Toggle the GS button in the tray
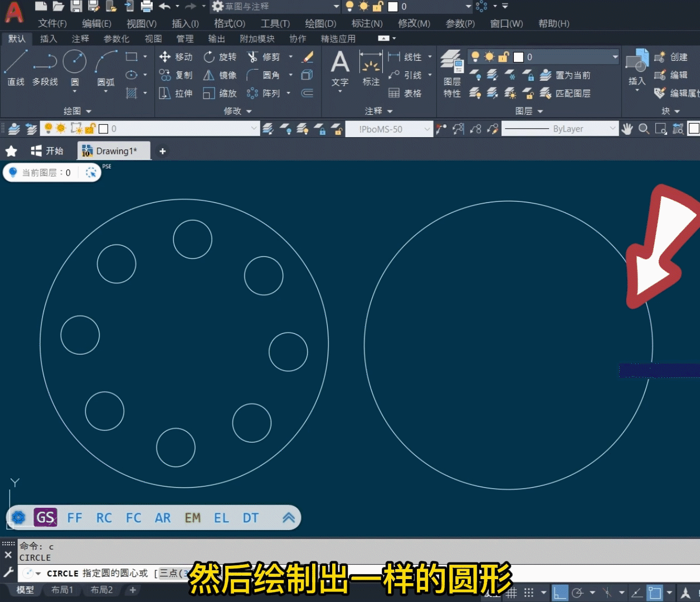Image resolution: width=700 pixels, height=602 pixels. pyautogui.click(x=45, y=517)
